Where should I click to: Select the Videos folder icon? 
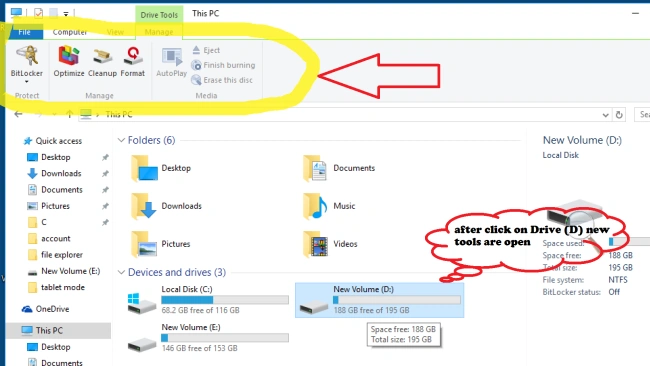coord(315,244)
